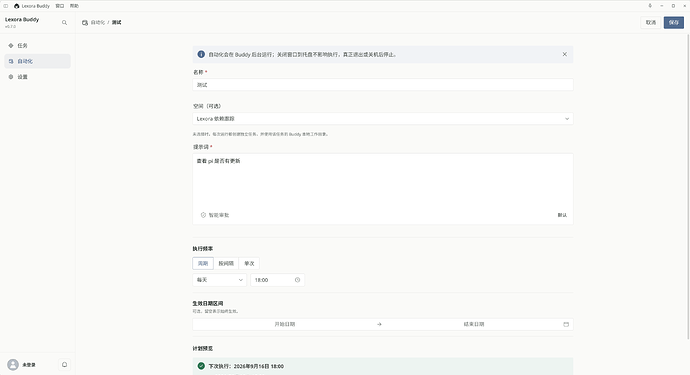Click the 结束日期 field
Viewport: 690px width, 375px height.
pyautogui.click(x=473, y=324)
